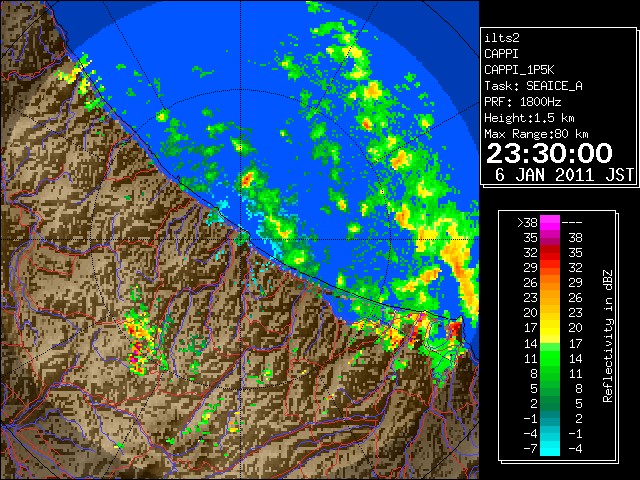Click the magenta echo core over land
Image resolution: width=640 pixels, height=480 pixels.
tap(135, 359)
